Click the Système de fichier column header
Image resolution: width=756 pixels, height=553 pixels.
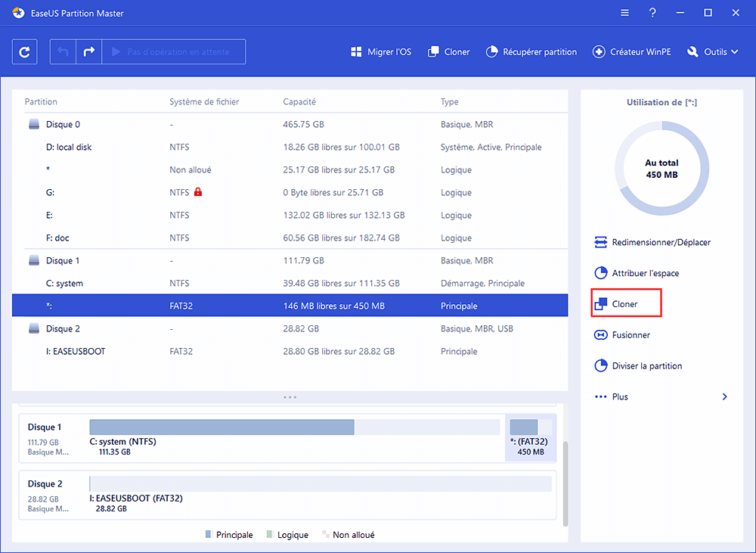[x=204, y=102]
